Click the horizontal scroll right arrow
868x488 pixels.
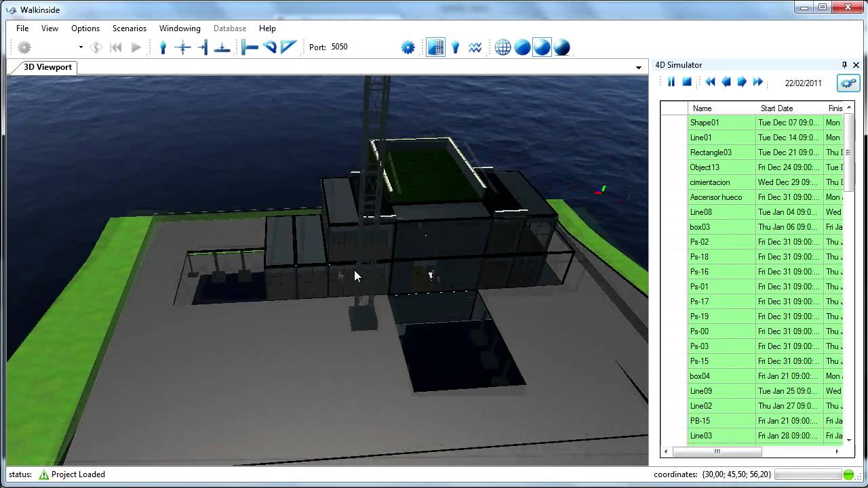(x=837, y=451)
